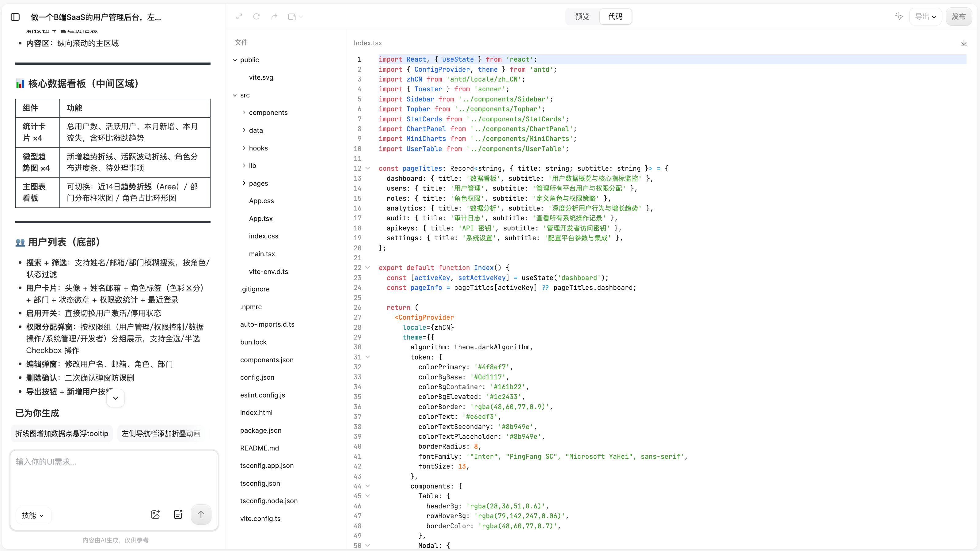
Task: Click suggestion 折线图增加数据点悬浮tooltip
Action: click(x=62, y=433)
